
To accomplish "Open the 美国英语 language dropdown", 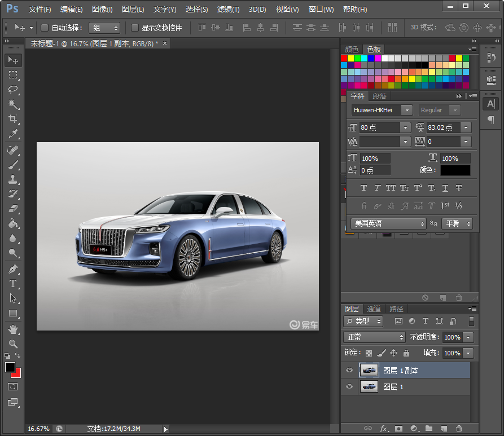I will point(388,224).
